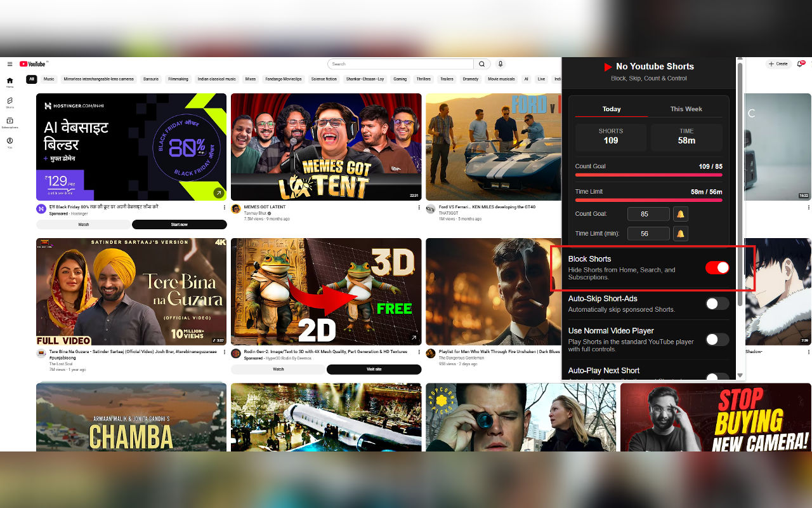
Task: Click the TIME 58m stat card
Action: tap(686, 137)
